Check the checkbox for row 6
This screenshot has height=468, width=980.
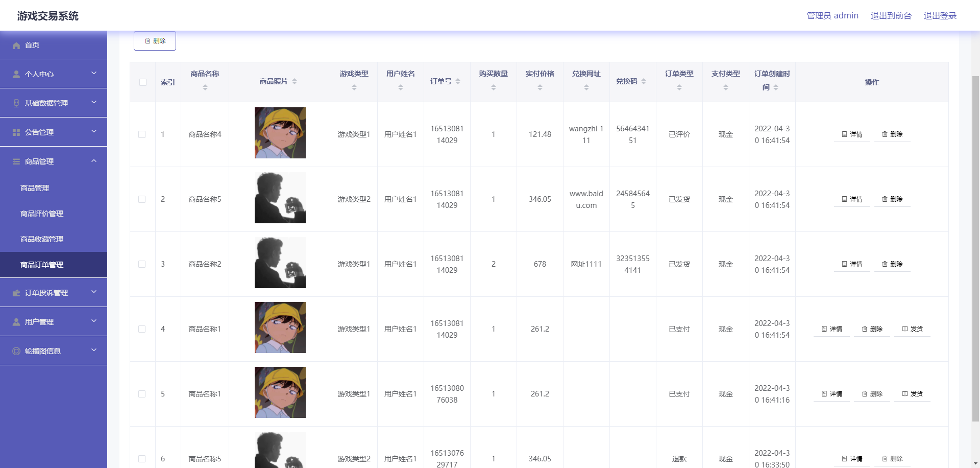142,459
